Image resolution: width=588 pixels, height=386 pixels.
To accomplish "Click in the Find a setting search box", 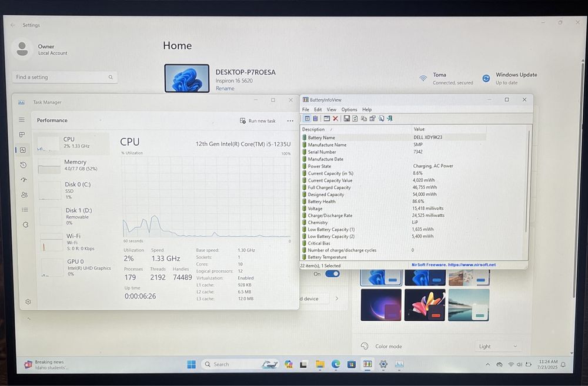I will [x=65, y=77].
